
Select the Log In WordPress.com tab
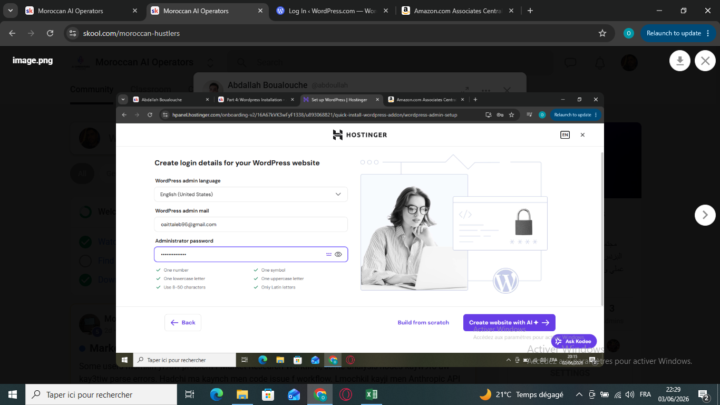pos(332,11)
